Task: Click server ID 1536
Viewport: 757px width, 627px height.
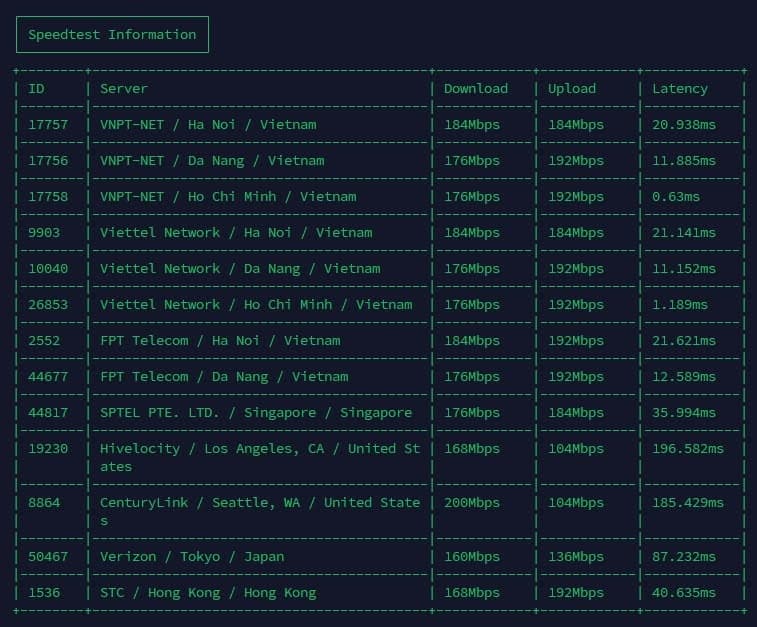Action: click(x=44, y=593)
